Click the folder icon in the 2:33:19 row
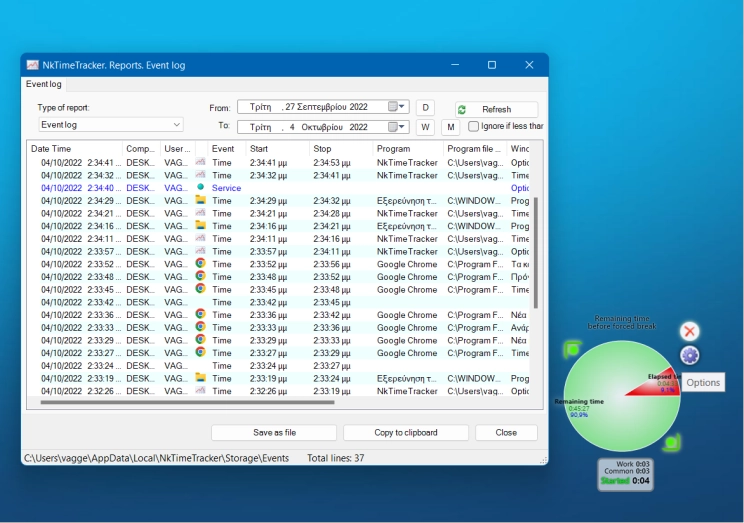The height and width of the screenshot is (523, 744). (201, 378)
